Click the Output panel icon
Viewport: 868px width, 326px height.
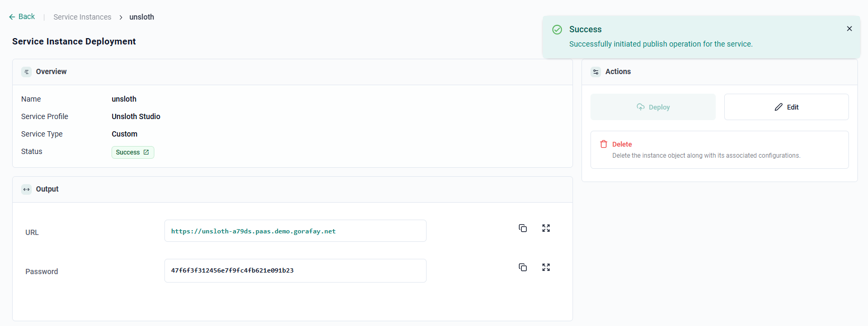pos(26,189)
